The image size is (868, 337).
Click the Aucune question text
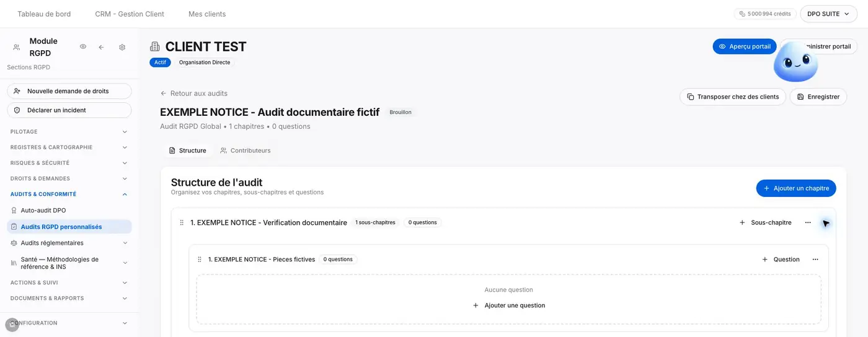pyautogui.click(x=509, y=290)
